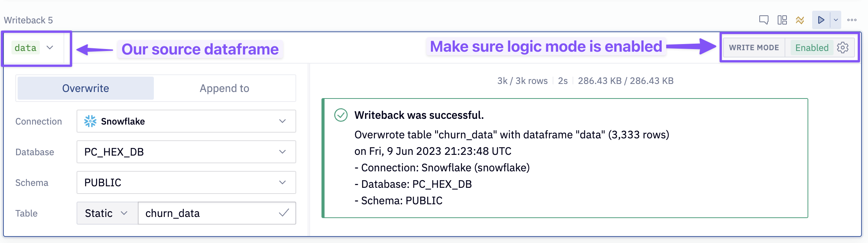
Task: Open the PC_HEX_DB Database dropdown
Action: click(282, 152)
